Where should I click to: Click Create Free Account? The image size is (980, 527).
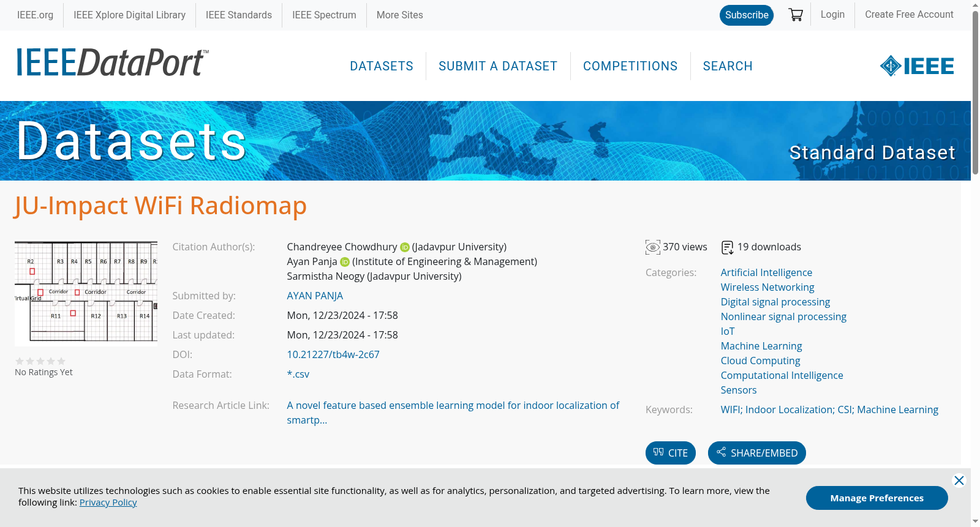click(909, 15)
